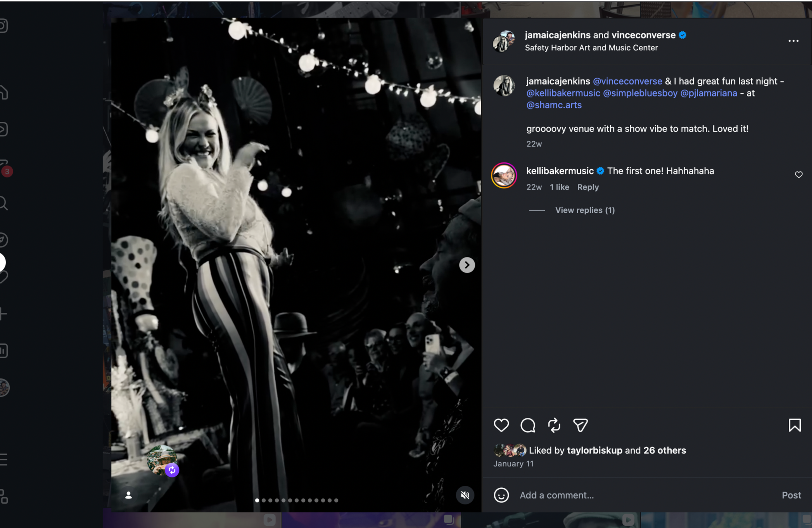This screenshot has width=812, height=528.
Task: Open the @vinceconverse mention in caption
Action: [627, 81]
